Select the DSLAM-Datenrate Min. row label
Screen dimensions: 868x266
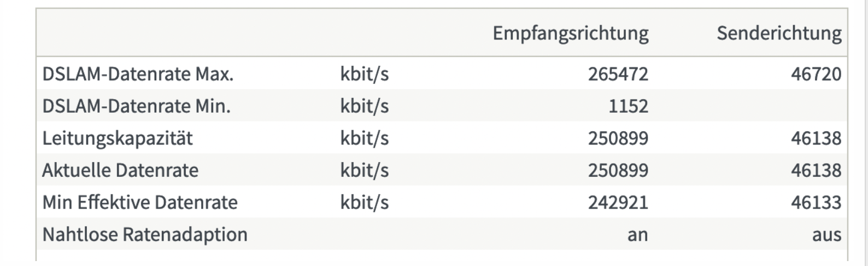(x=136, y=106)
